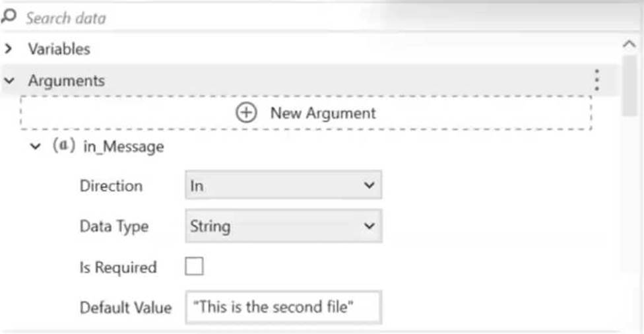Select the Variables section label
This screenshot has height=334, width=644.
[59, 49]
